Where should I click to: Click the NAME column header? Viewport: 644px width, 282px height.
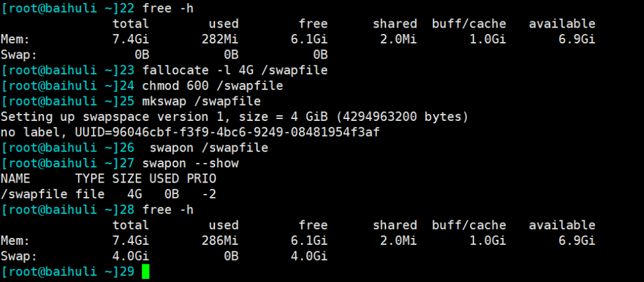tap(16, 179)
